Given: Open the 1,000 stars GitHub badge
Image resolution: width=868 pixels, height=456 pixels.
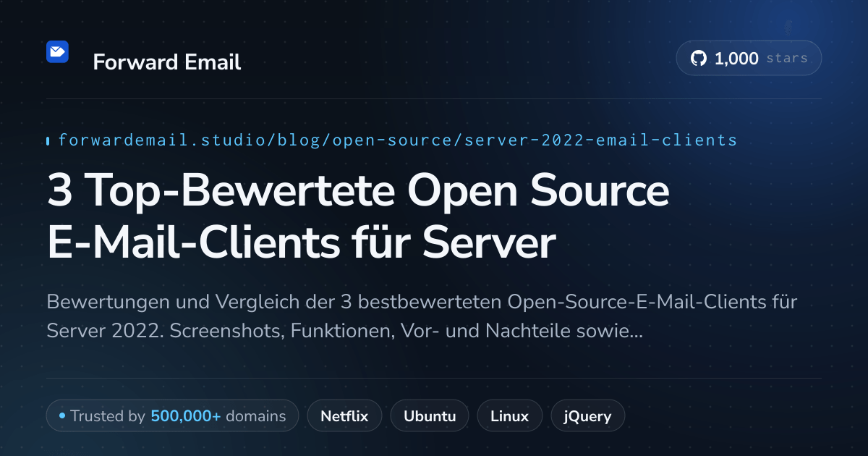Looking at the screenshot, I should click(x=749, y=59).
